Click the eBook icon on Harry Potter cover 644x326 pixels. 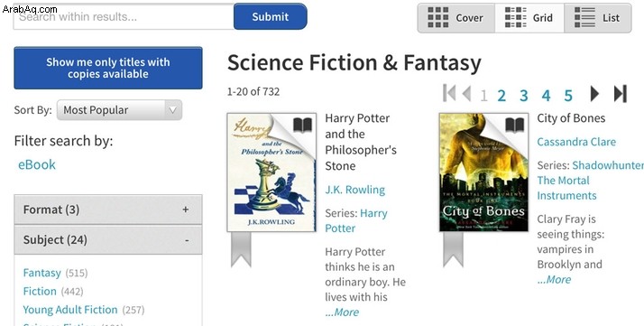point(303,125)
